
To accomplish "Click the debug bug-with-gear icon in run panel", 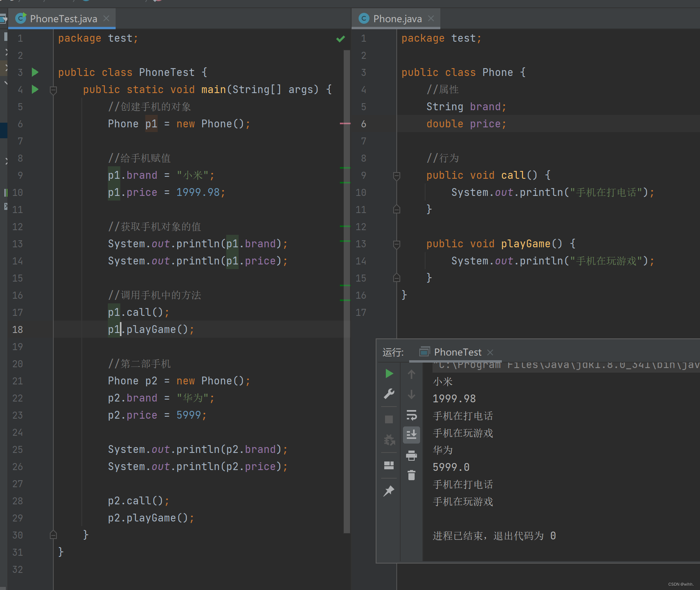I will (x=389, y=440).
